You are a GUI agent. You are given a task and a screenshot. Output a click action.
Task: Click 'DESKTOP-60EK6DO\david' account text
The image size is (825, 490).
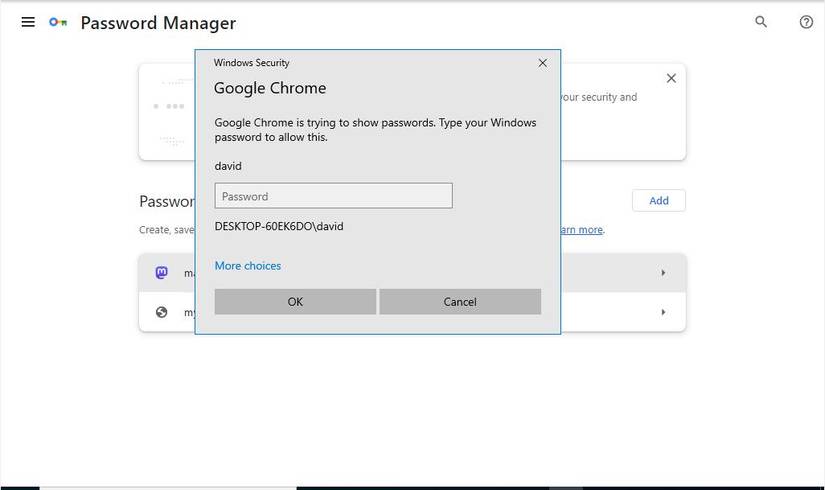279,226
